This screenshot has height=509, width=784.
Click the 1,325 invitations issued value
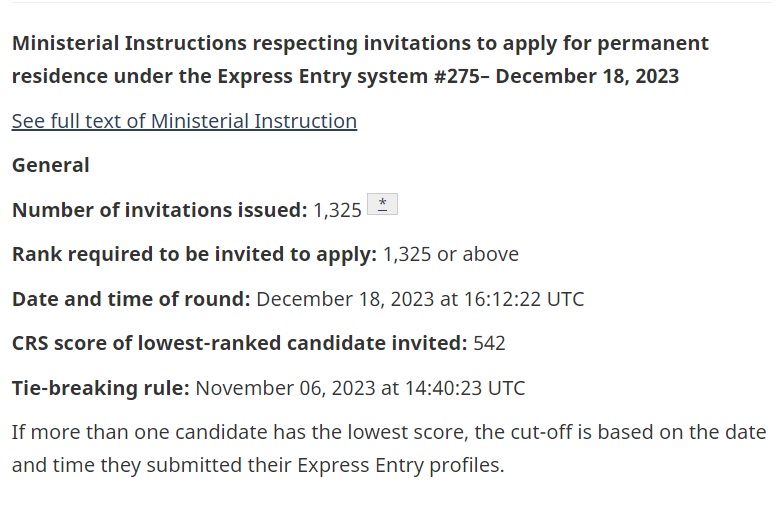coord(337,210)
